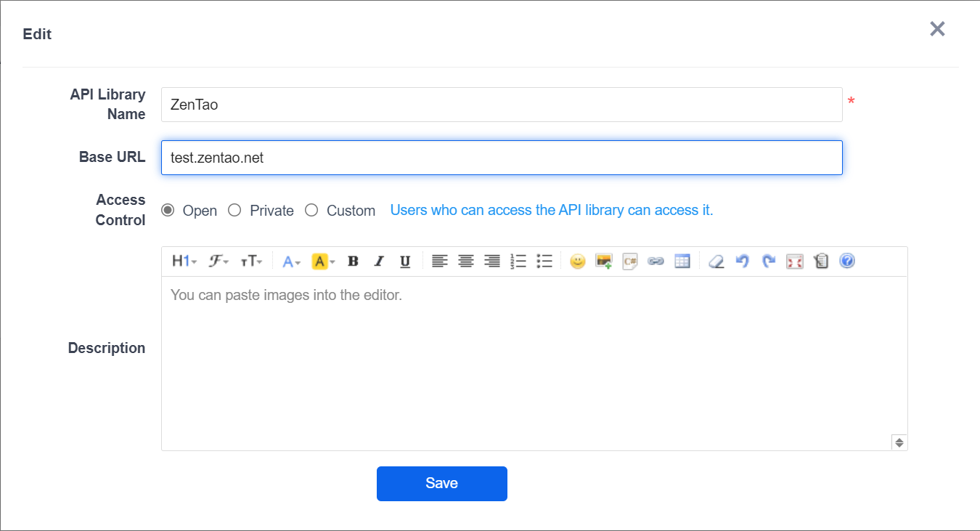Insert an emoticon using the smiley icon
Image resolution: width=980 pixels, height=531 pixels.
[577, 262]
